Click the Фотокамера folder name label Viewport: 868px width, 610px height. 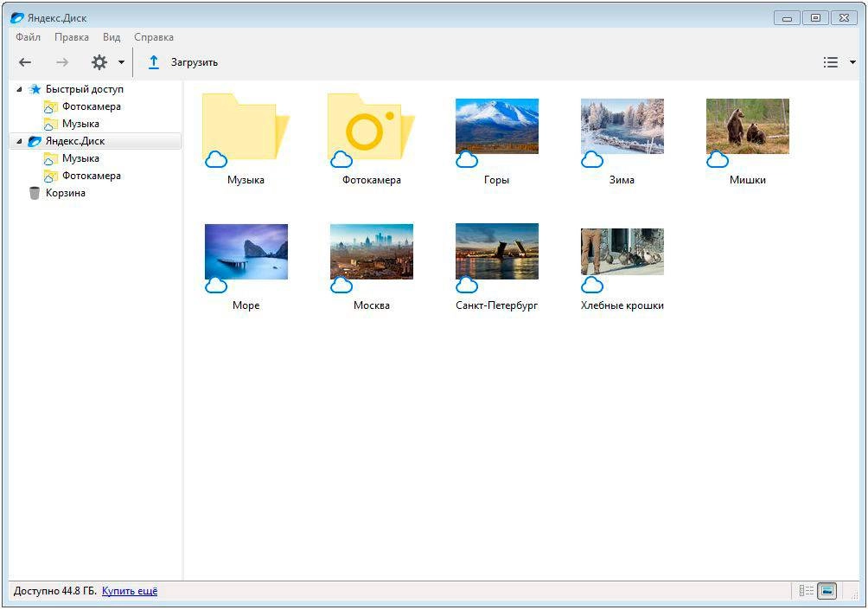[372, 180]
